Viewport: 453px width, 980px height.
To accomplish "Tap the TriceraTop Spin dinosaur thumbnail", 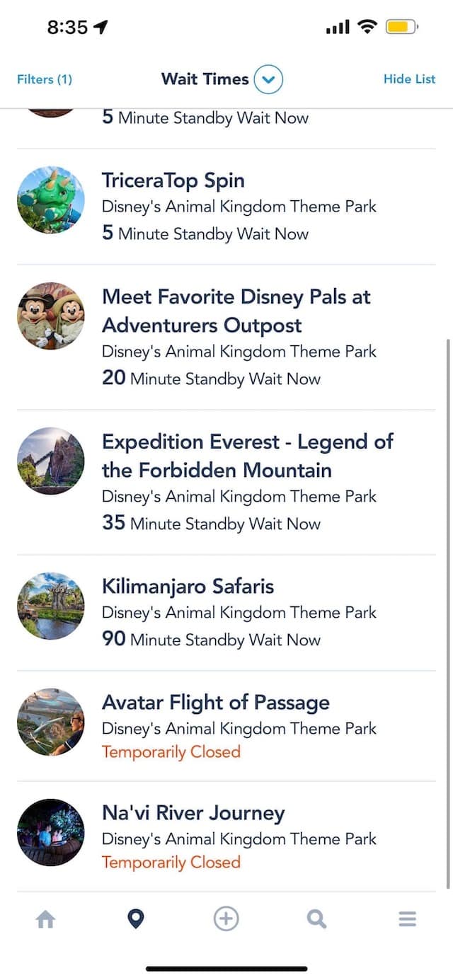I will click(51, 200).
